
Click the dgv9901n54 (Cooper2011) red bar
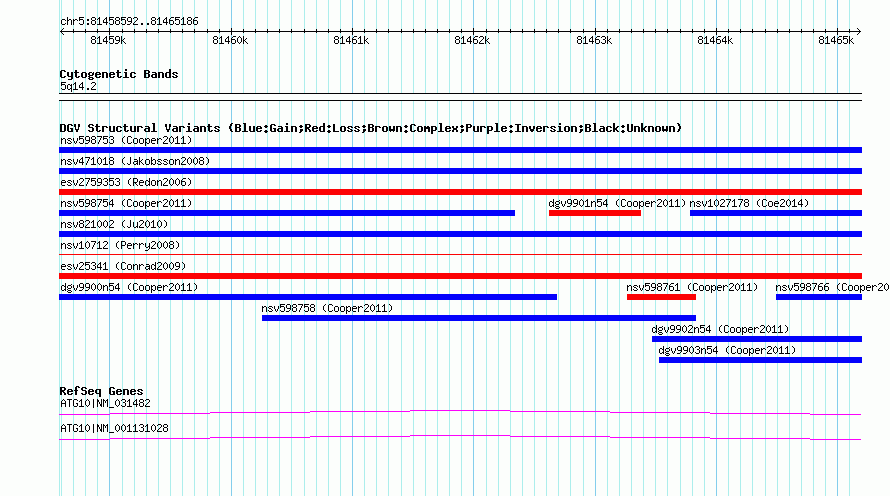tap(595, 213)
